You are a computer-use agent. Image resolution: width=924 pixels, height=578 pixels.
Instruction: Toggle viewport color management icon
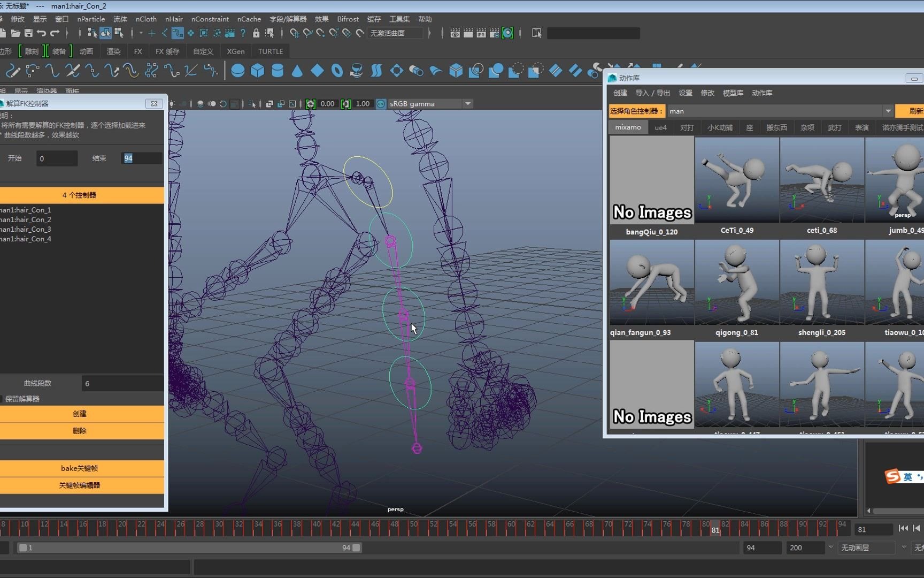tap(381, 104)
